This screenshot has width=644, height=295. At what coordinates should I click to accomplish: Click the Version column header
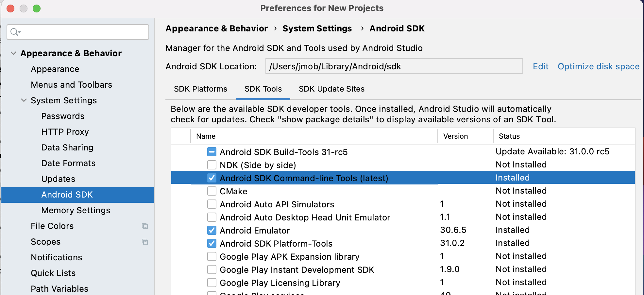(x=465, y=136)
